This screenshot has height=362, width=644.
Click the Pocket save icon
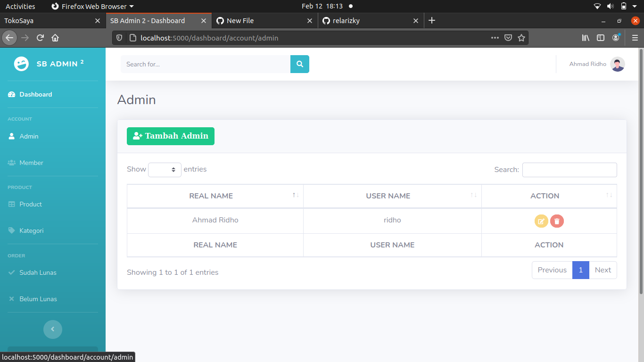pyautogui.click(x=508, y=38)
